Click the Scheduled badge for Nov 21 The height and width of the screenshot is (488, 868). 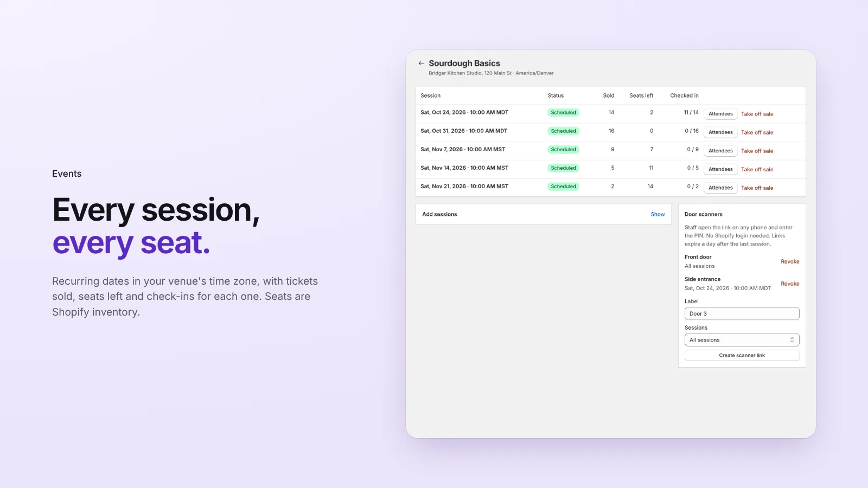pos(563,187)
